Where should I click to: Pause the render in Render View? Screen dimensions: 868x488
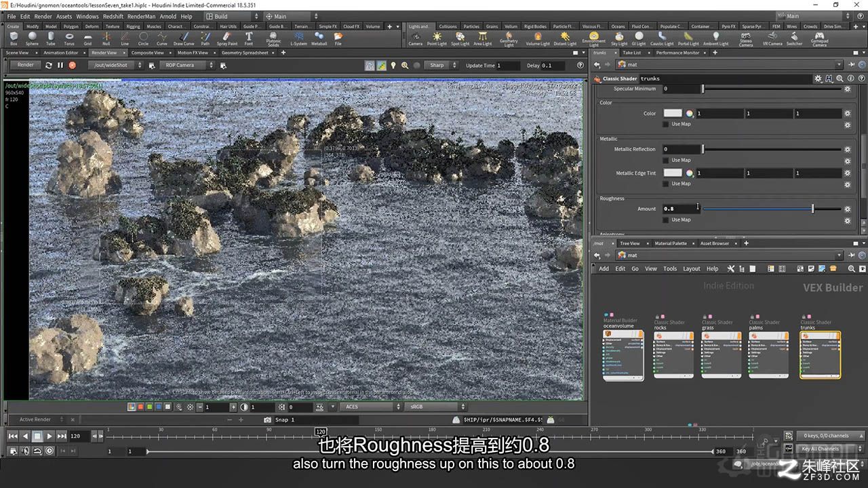point(60,65)
